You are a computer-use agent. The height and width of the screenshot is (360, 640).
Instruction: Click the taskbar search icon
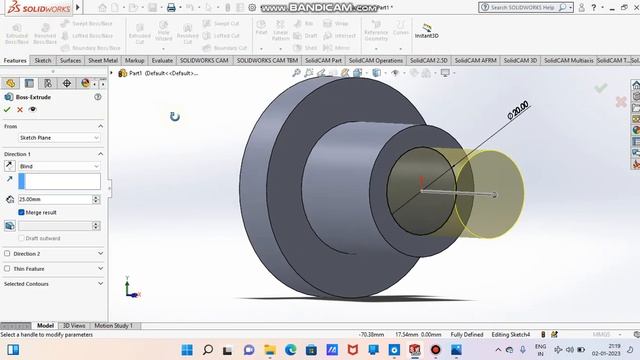pos(208,350)
